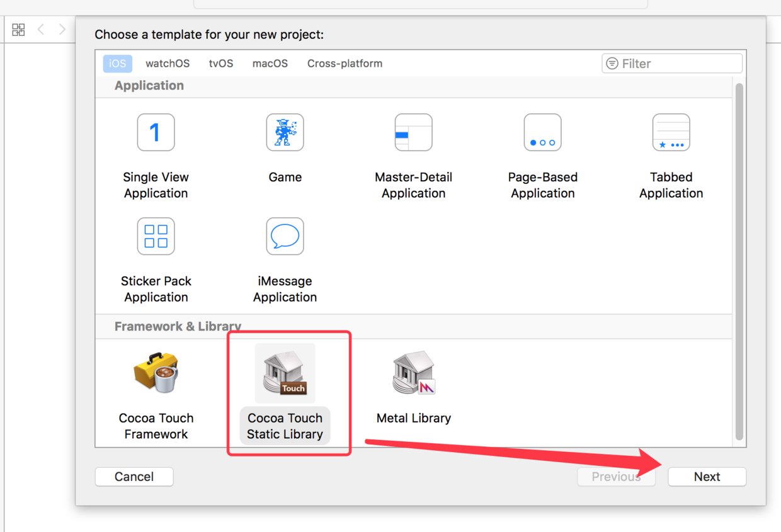Pick the Master-Detail Application template icon

pos(413,132)
